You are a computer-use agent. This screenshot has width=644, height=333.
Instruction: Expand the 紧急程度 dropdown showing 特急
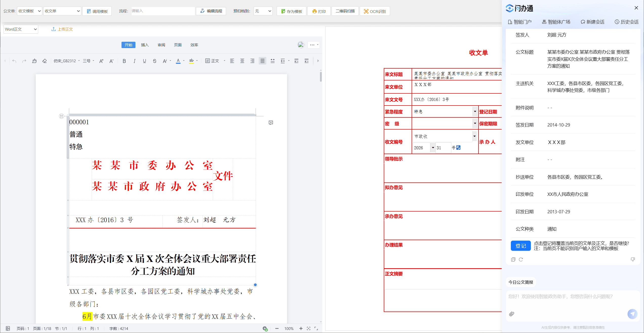(x=475, y=112)
